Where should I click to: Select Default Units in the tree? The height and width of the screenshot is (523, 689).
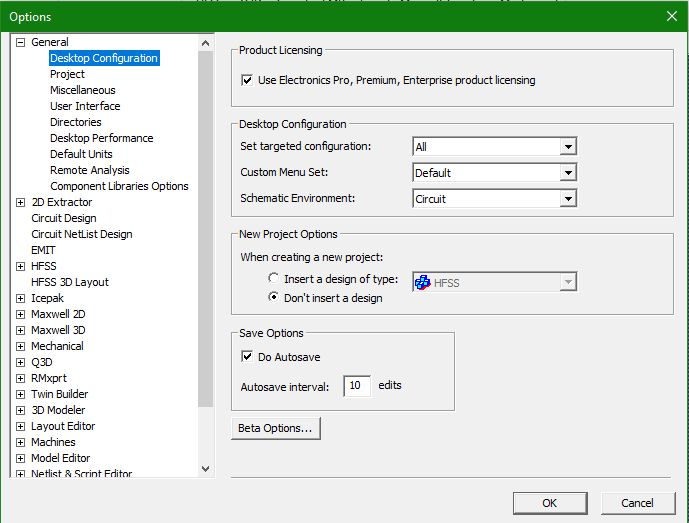pyautogui.click(x=81, y=154)
